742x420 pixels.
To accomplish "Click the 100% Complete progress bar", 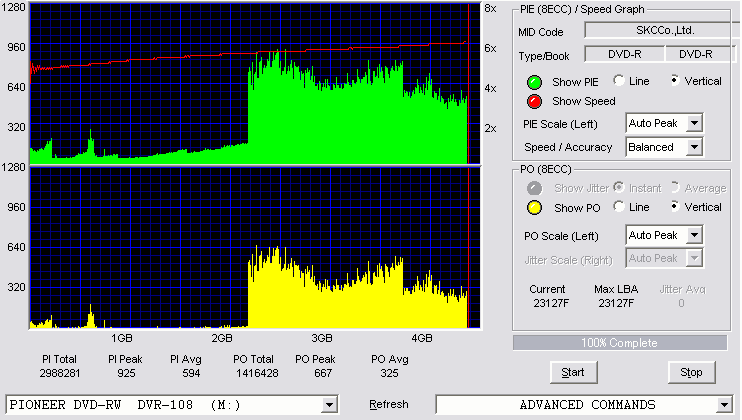I will point(619,343).
